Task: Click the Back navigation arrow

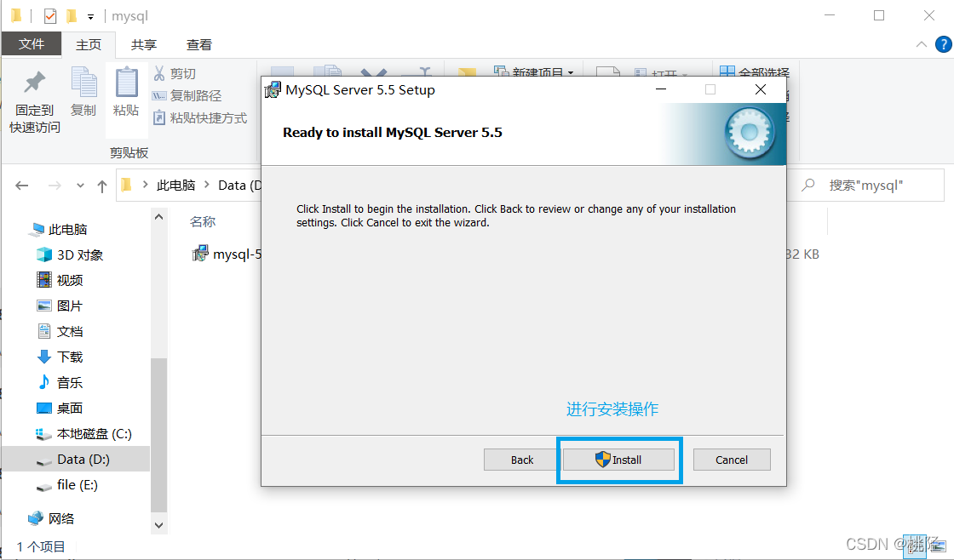Action: coord(22,186)
